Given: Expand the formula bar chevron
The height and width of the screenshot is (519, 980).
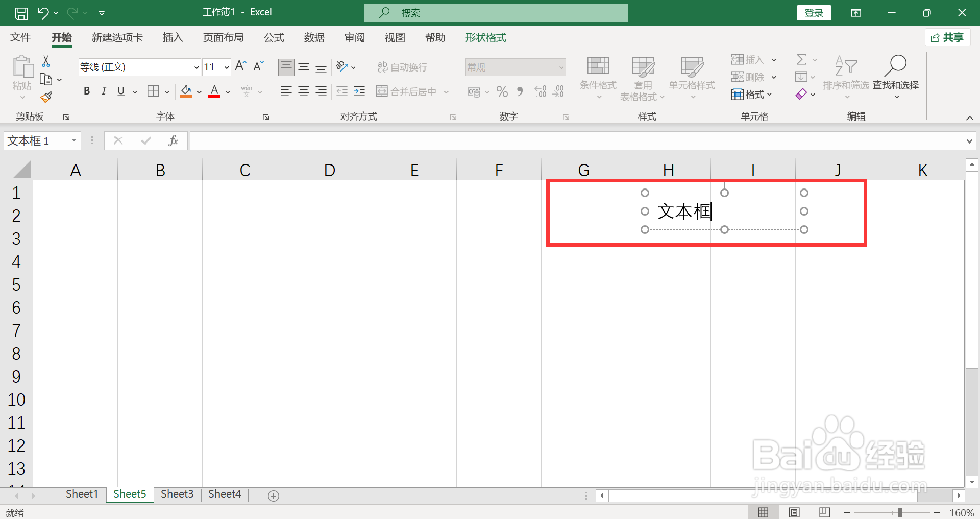Looking at the screenshot, I should pyautogui.click(x=969, y=141).
